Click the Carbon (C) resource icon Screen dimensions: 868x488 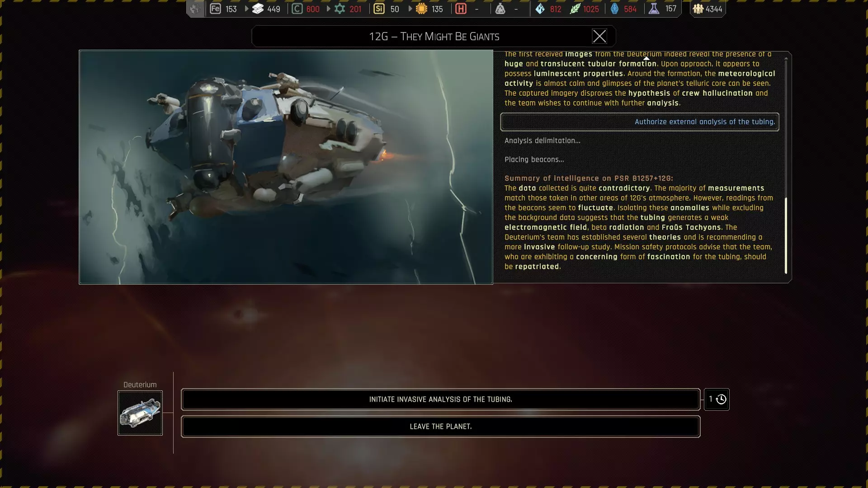pos(297,9)
